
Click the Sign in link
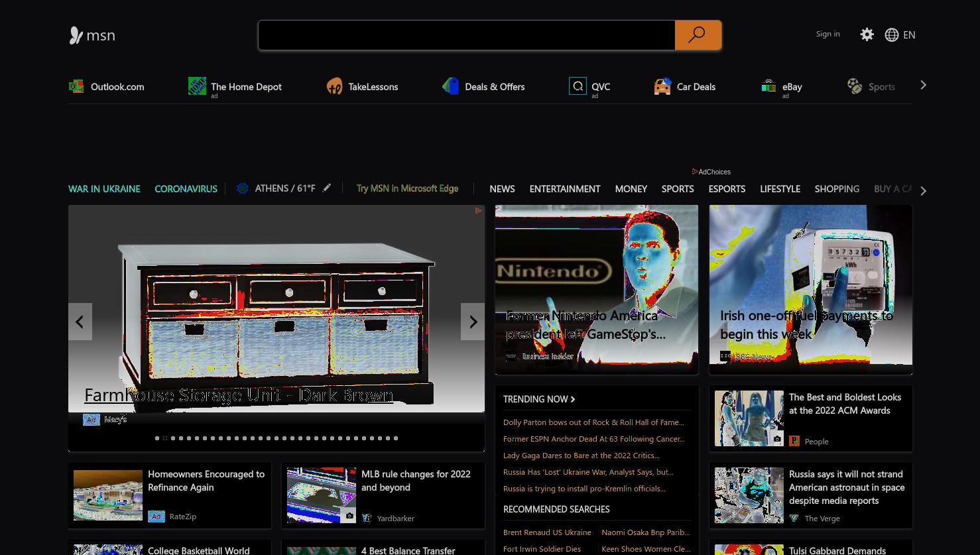click(x=827, y=34)
